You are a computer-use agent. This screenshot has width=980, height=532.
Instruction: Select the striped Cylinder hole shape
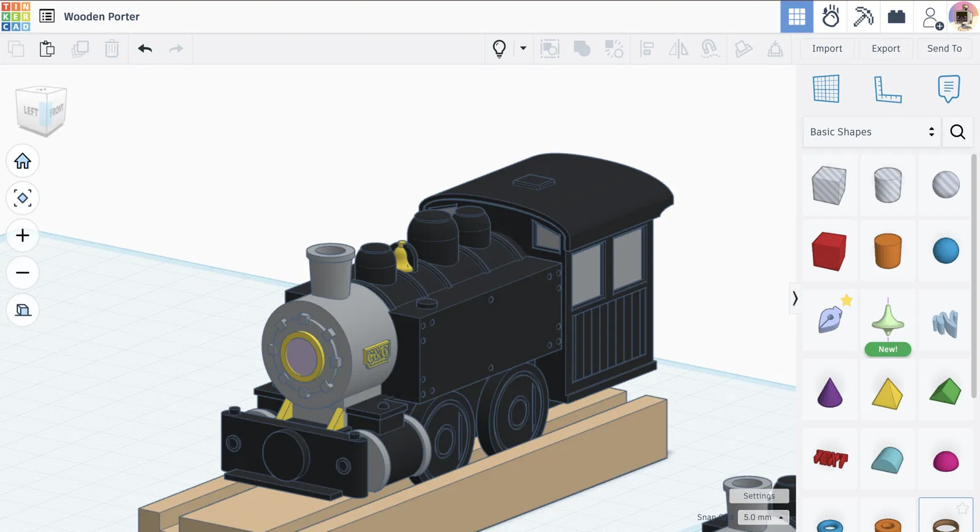(888, 185)
